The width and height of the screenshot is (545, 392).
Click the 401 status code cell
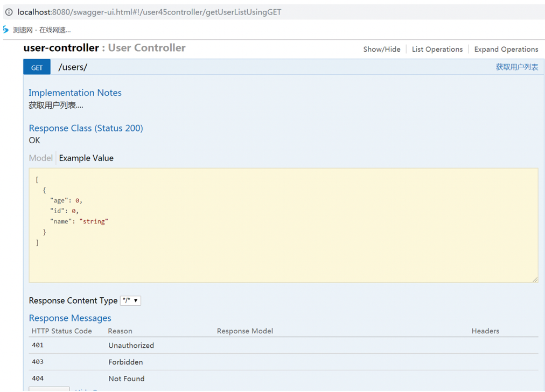point(38,345)
